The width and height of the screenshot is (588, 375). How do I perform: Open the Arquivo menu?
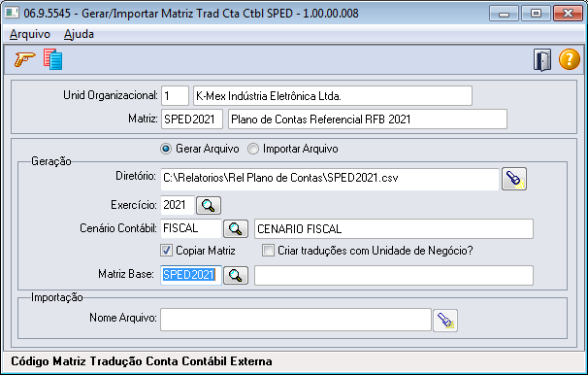[30, 34]
